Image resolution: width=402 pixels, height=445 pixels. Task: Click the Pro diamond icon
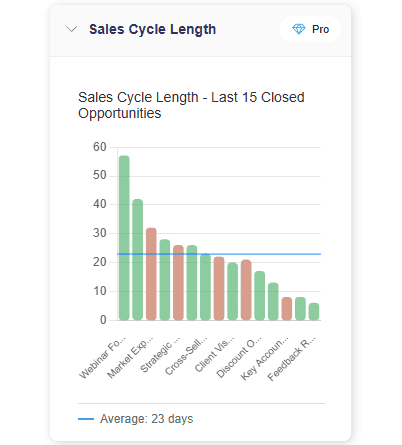click(x=299, y=29)
